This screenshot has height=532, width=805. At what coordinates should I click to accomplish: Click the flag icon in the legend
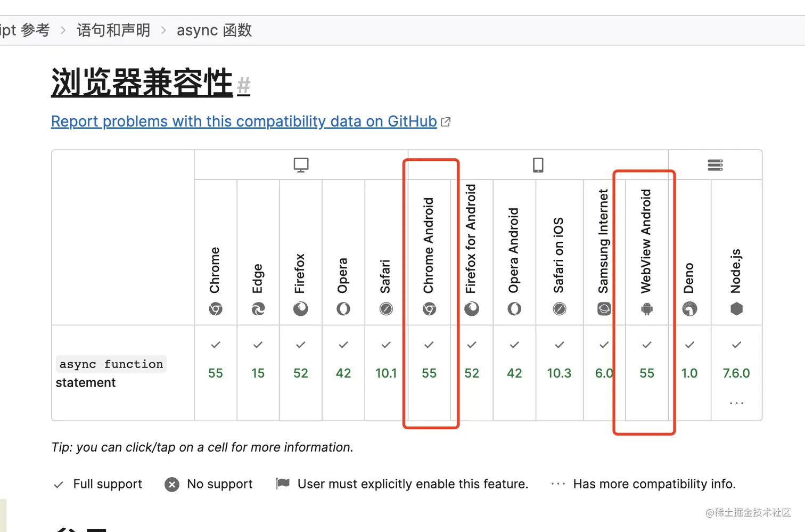point(283,484)
